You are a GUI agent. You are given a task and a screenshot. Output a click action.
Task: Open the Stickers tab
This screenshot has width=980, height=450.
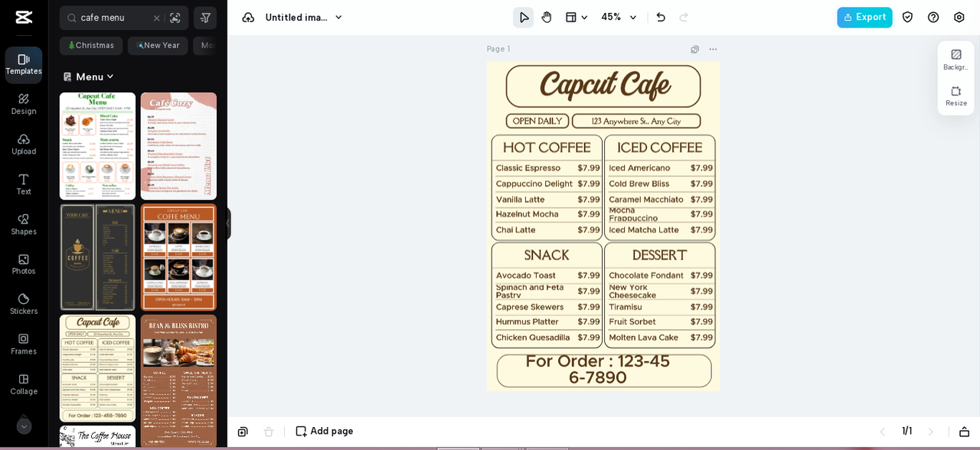pyautogui.click(x=24, y=303)
